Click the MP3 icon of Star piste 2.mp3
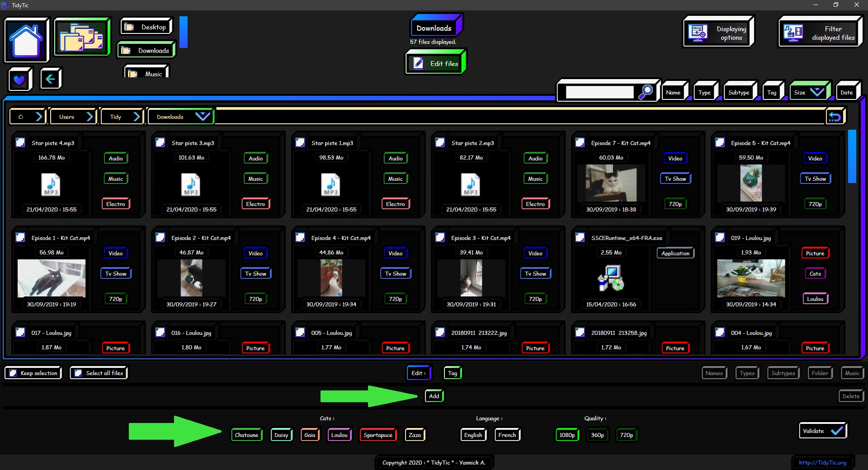The width and height of the screenshot is (868, 470). coord(471,185)
